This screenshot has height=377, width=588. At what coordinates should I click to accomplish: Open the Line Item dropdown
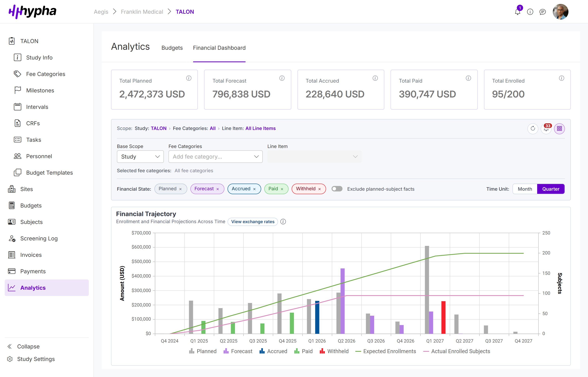click(x=314, y=156)
